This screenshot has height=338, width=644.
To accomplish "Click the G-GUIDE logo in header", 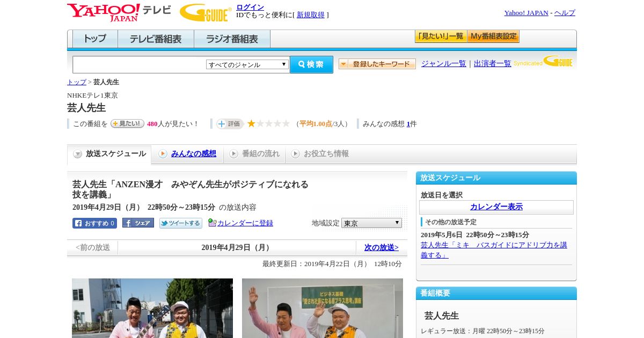I will pos(206,12).
